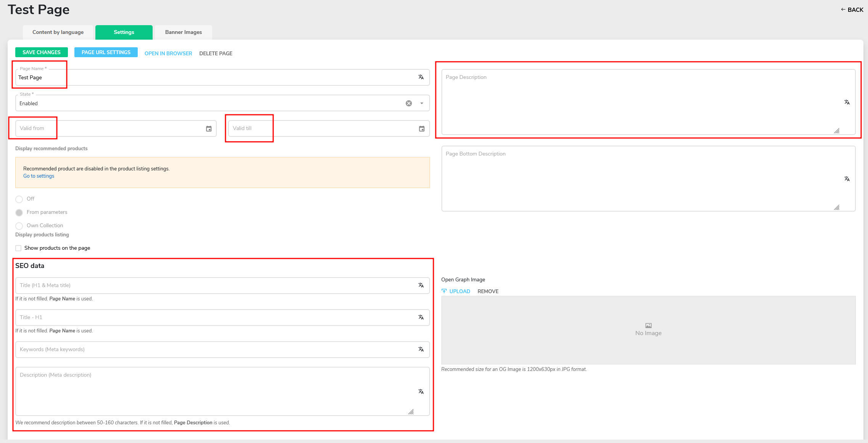Focus the Title - H1 input
Screen dimensions: 868x443
coord(222,317)
